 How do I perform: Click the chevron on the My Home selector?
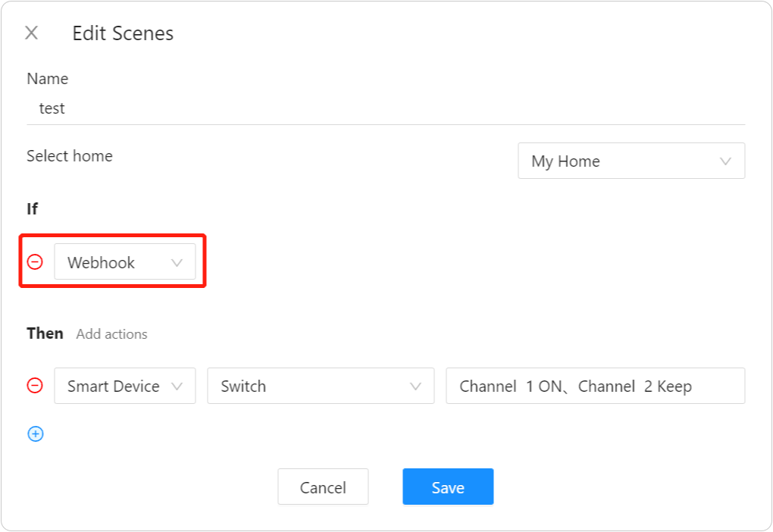[725, 161]
